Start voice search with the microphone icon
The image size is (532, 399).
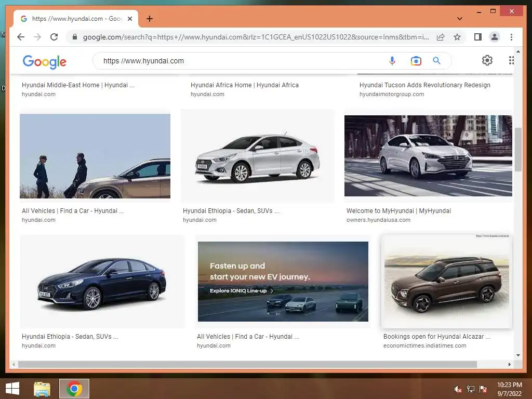point(392,61)
